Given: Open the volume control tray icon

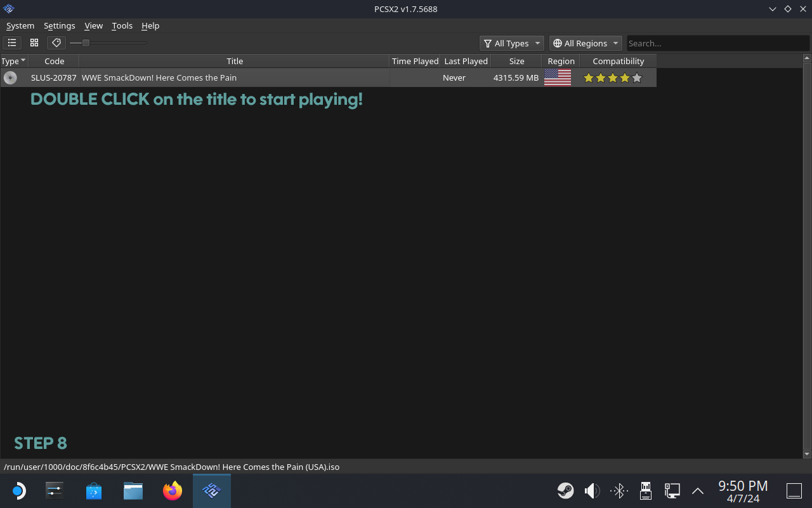Looking at the screenshot, I should 592,491.
